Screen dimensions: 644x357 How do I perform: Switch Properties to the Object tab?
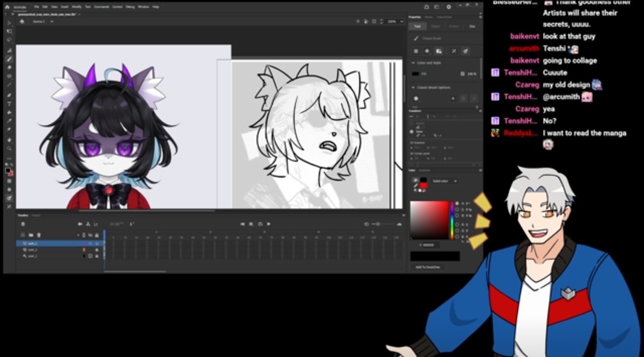(436, 26)
